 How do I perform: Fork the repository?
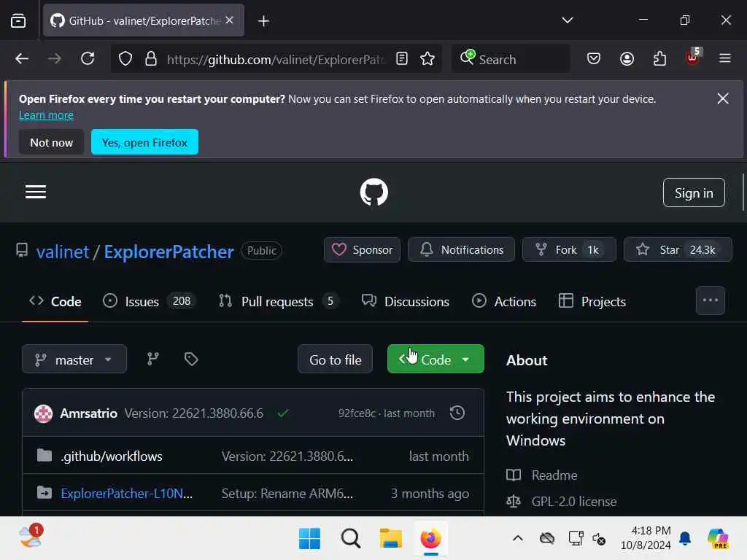(x=569, y=249)
